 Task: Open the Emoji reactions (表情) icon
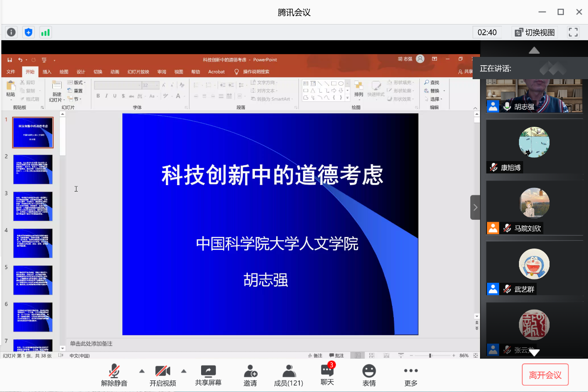tap(369, 375)
